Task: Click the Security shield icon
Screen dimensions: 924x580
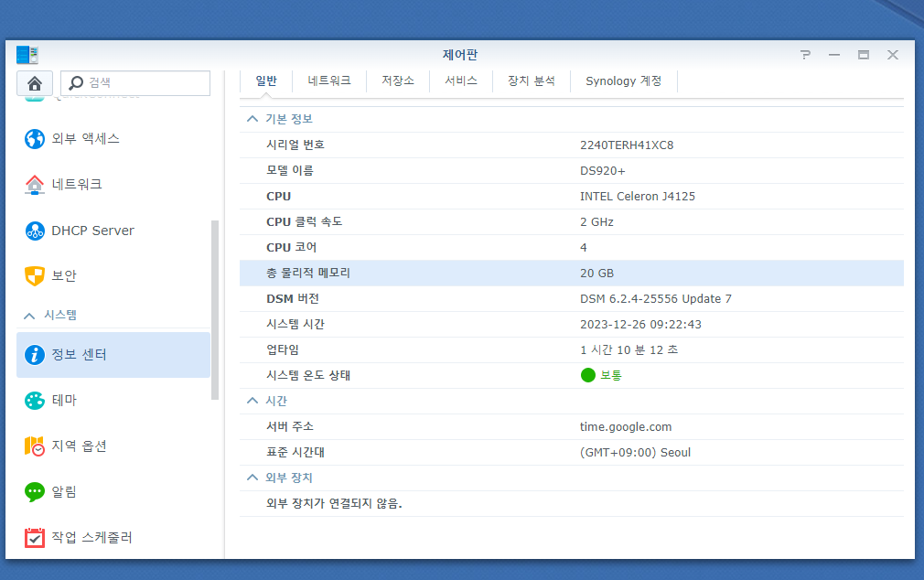Action: click(x=35, y=276)
